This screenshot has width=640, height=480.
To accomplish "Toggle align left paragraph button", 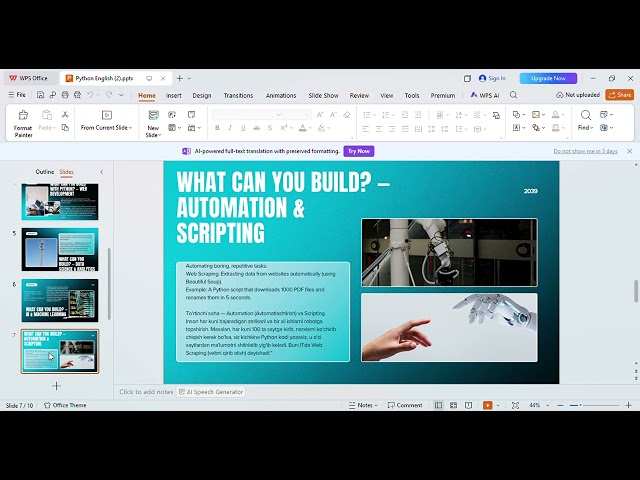I will [x=366, y=129].
